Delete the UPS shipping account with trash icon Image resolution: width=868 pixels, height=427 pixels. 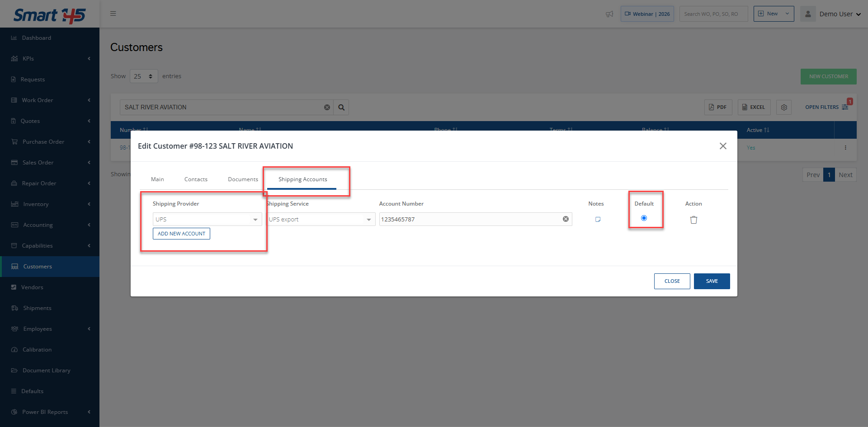click(x=693, y=220)
